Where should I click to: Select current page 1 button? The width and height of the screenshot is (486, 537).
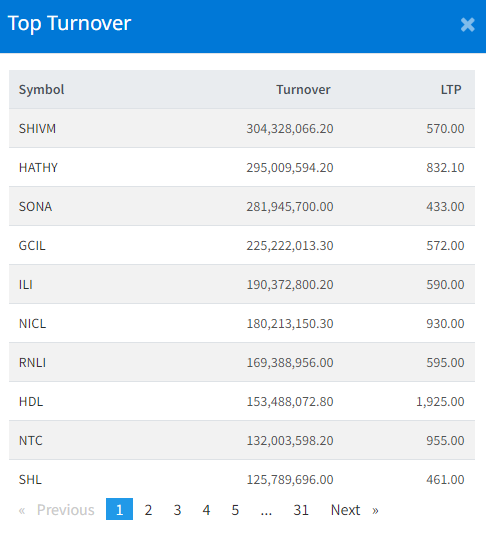[x=119, y=509]
